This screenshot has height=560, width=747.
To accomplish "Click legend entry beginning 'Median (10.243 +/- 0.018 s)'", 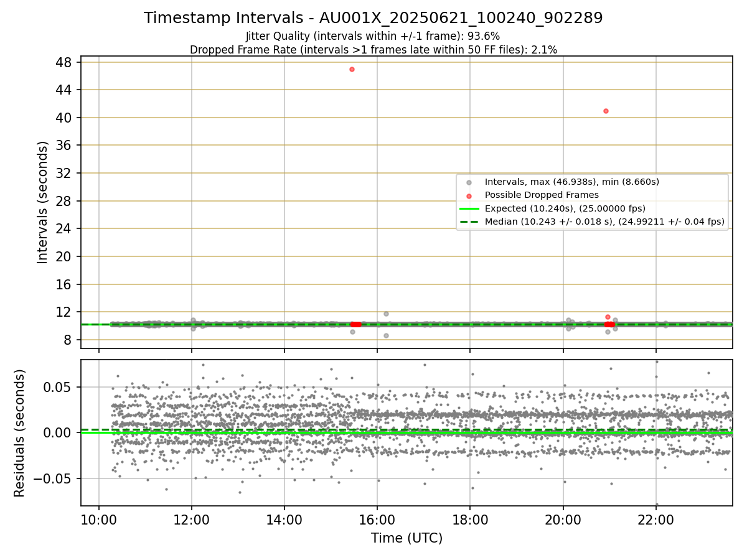I will pyautogui.click(x=604, y=221).
